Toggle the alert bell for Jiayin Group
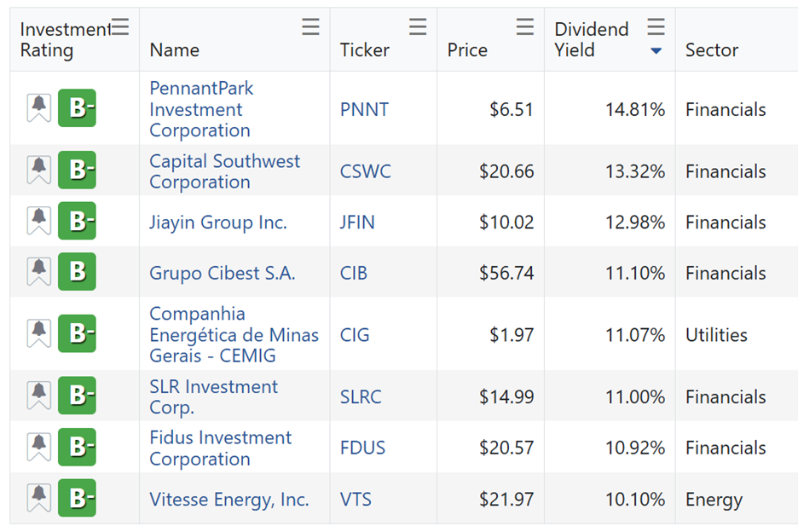The height and width of the screenshot is (532, 798). [39, 222]
